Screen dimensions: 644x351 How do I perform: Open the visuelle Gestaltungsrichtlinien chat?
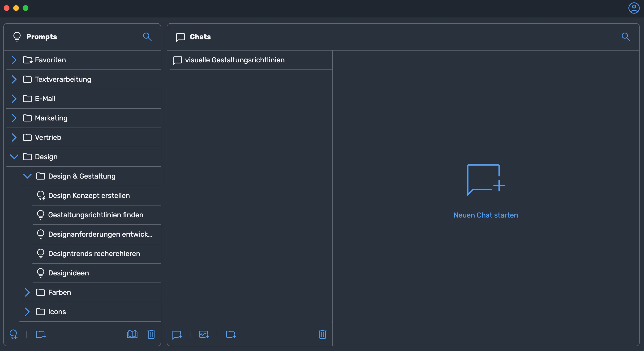[235, 60]
